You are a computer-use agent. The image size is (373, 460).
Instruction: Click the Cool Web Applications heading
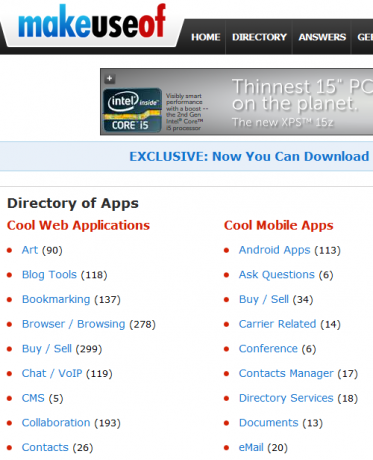78,226
